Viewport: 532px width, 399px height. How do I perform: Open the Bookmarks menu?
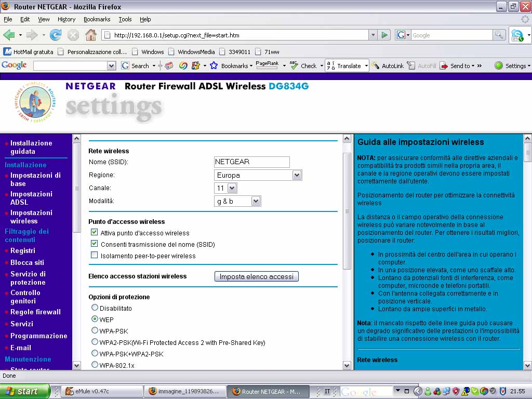pos(97,19)
